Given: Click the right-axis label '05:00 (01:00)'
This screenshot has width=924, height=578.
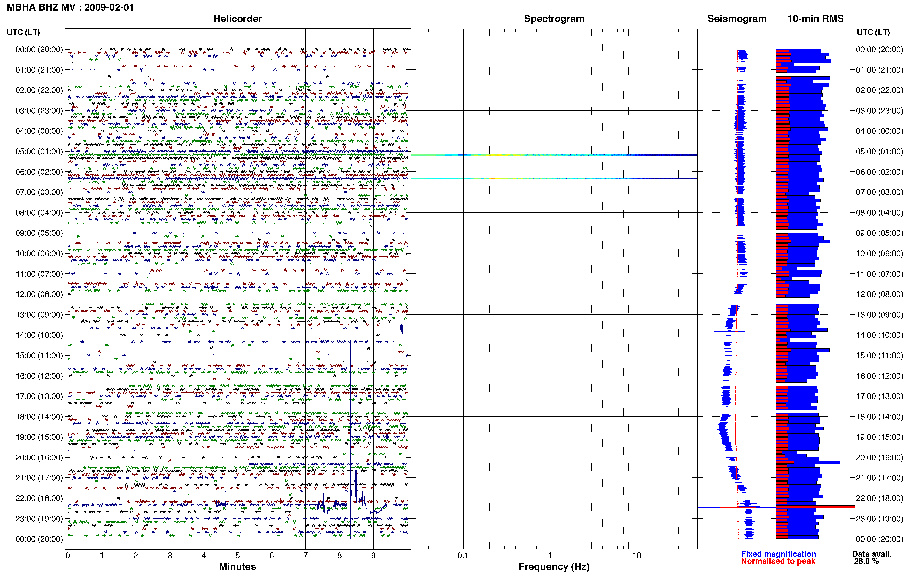Looking at the screenshot, I should [x=879, y=151].
